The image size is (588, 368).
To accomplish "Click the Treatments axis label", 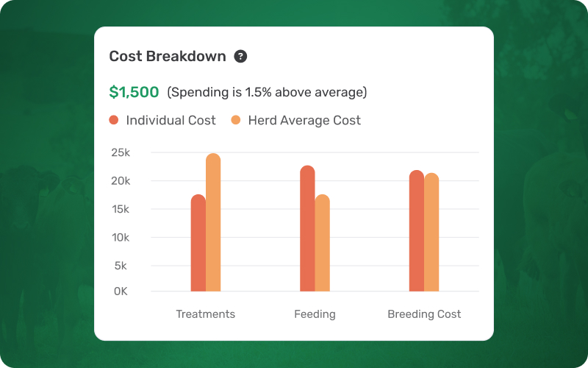I will click(206, 314).
